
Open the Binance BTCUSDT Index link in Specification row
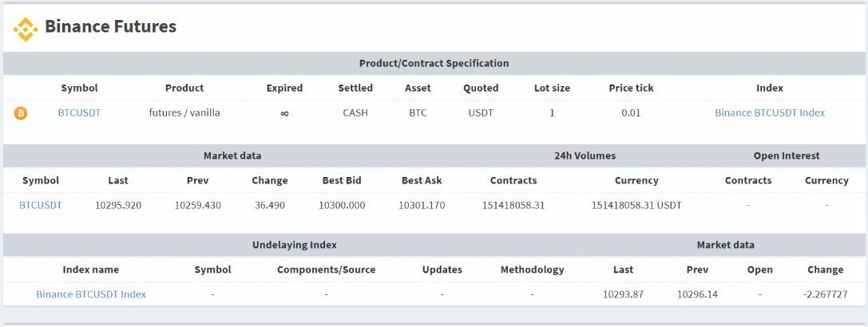tap(769, 113)
